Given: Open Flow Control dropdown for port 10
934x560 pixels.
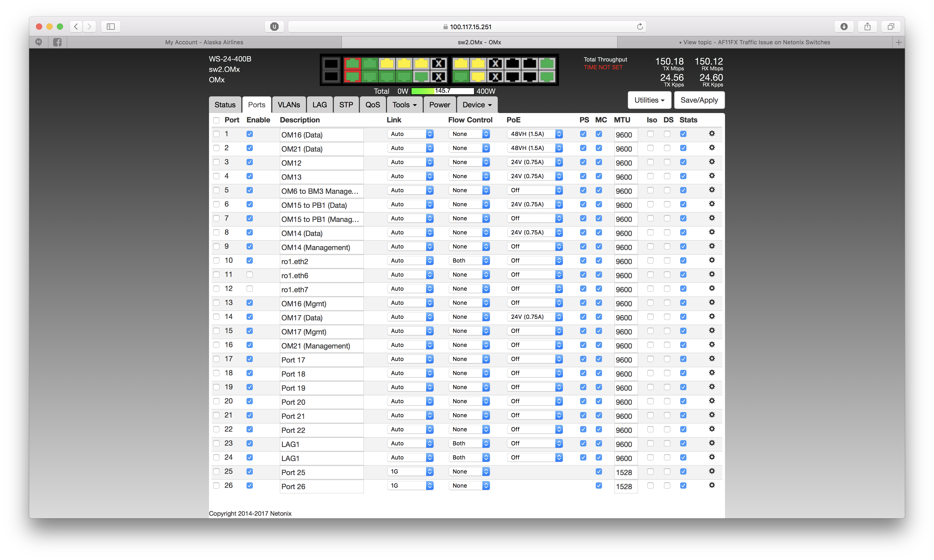Looking at the screenshot, I should click(469, 261).
